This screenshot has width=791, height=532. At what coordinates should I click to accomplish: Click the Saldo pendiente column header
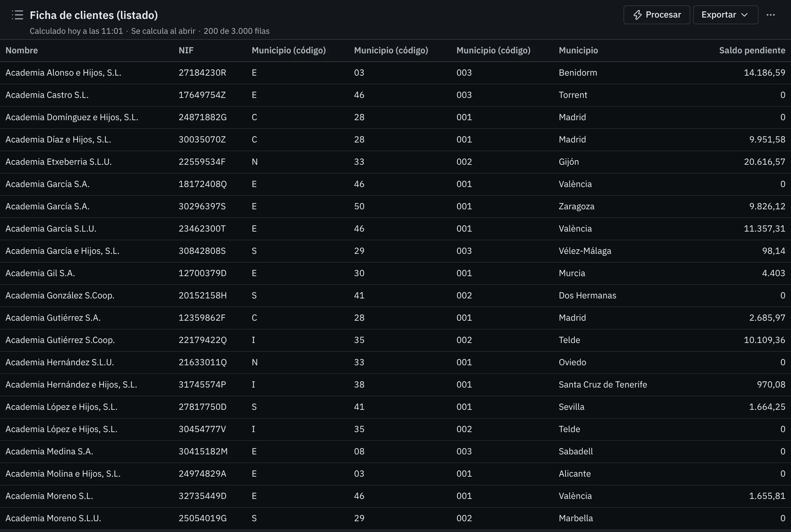[x=752, y=50]
